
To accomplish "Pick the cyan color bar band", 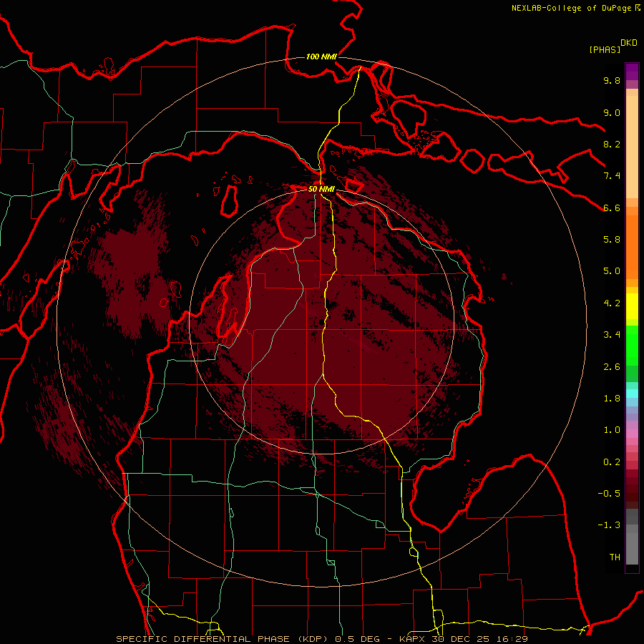I will click(x=632, y=394).
